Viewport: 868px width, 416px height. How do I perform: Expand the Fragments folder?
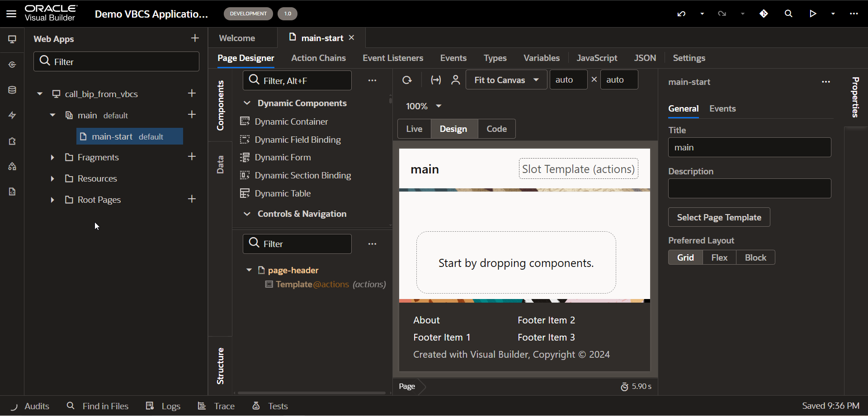pos(52,157)
